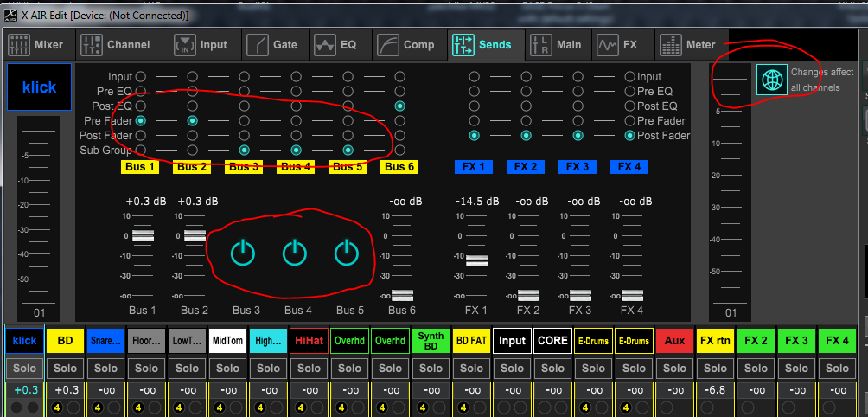Click the large klick channel name box
The width and height of the screenshot is (868, 417).
39,87
